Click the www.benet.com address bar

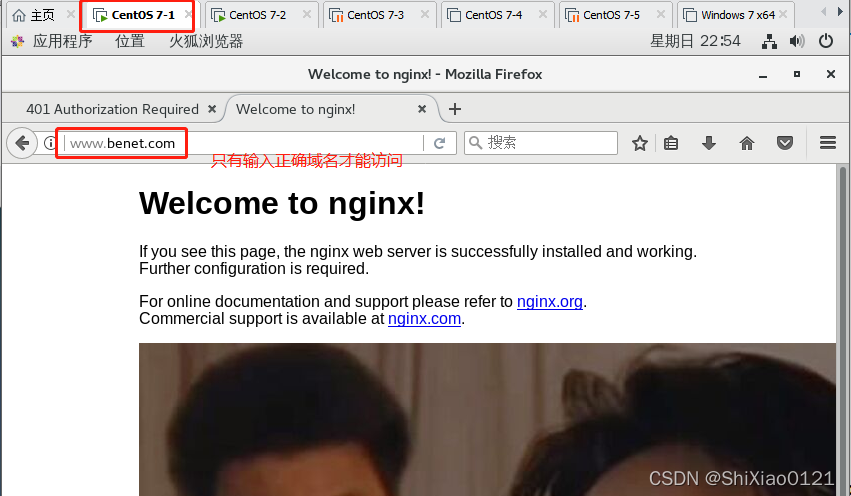[243, 143]
